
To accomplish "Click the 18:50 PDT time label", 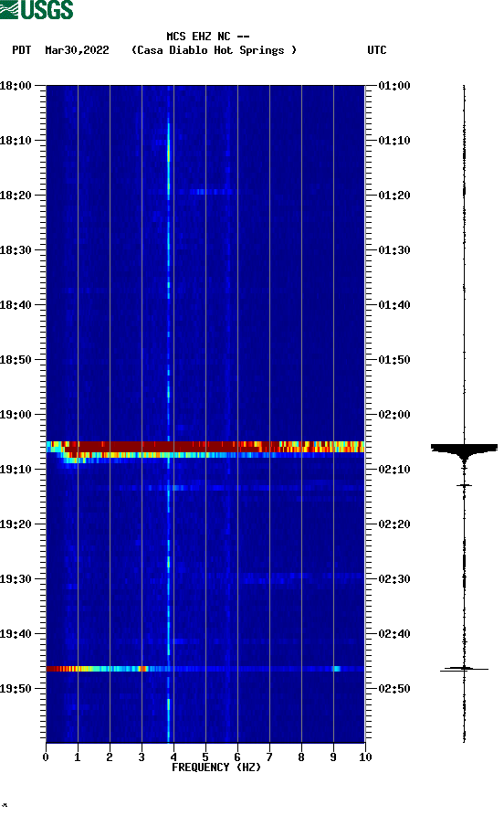I will (16, 360).
